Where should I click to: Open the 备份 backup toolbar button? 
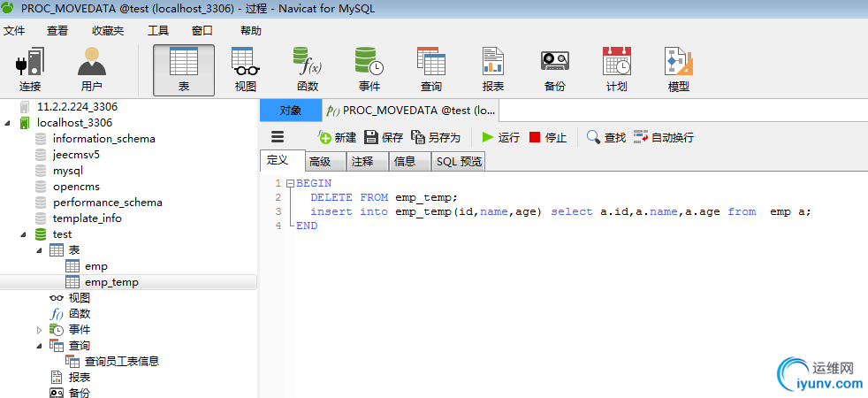[x=555, y=70]
